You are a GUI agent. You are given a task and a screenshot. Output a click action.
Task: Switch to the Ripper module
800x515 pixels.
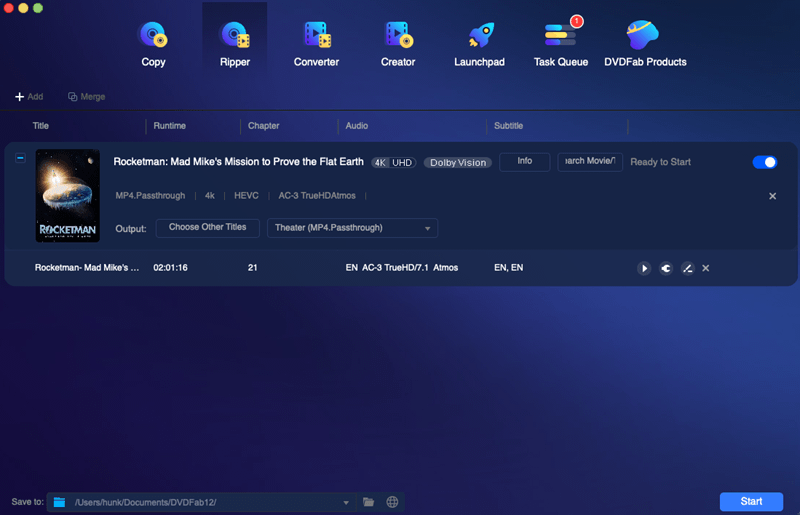[x=235, y=44]
